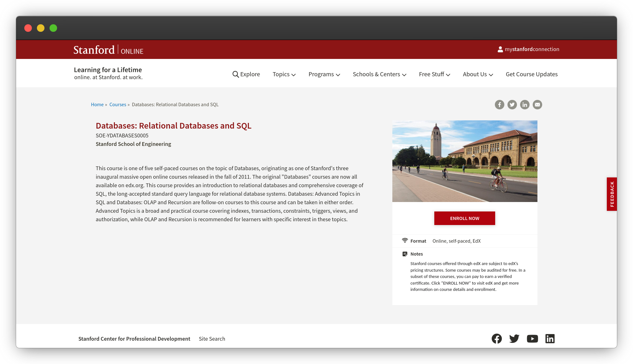Share the course on Twitter via the gray icon
Image resolution: width=633 pixels, height=364 pixels.
512,105
